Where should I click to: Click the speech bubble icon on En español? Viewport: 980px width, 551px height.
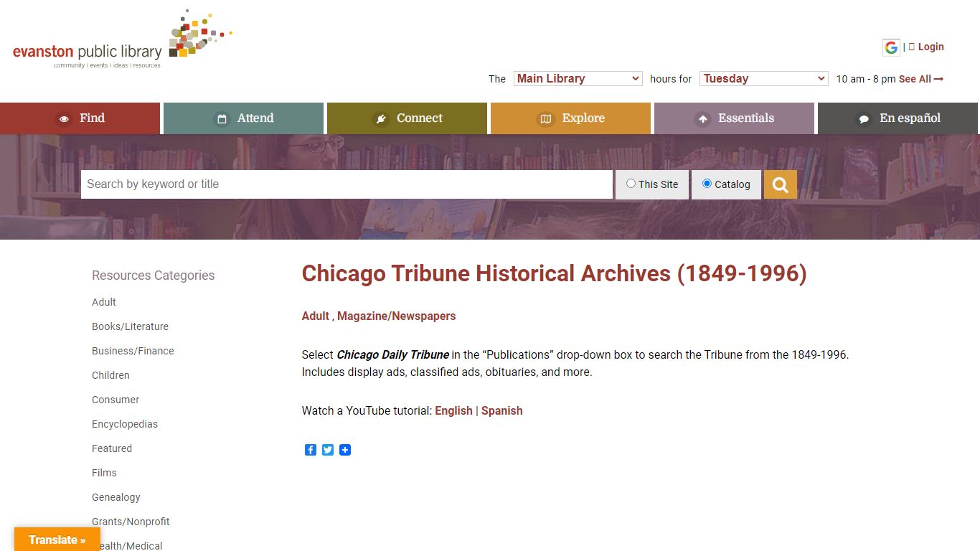coord(864,119)
